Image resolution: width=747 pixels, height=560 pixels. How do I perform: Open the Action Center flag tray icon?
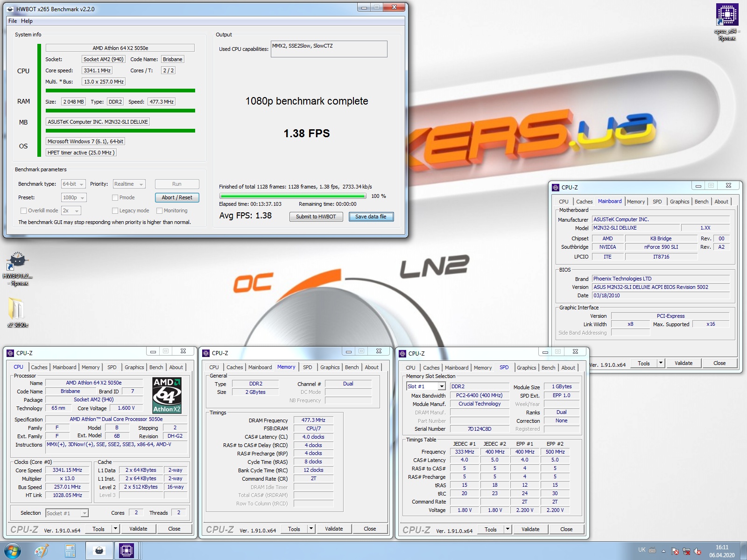coord(675,551)
